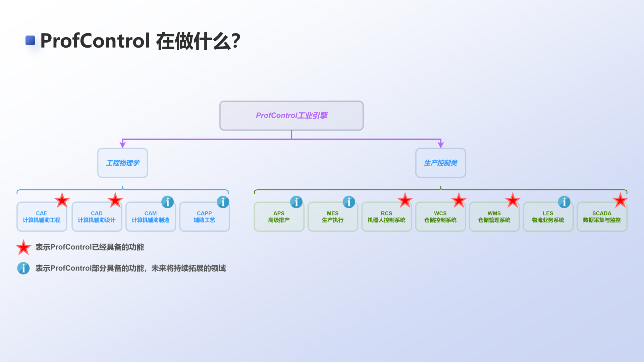Click the red star on SCADA box

point(620,201)
